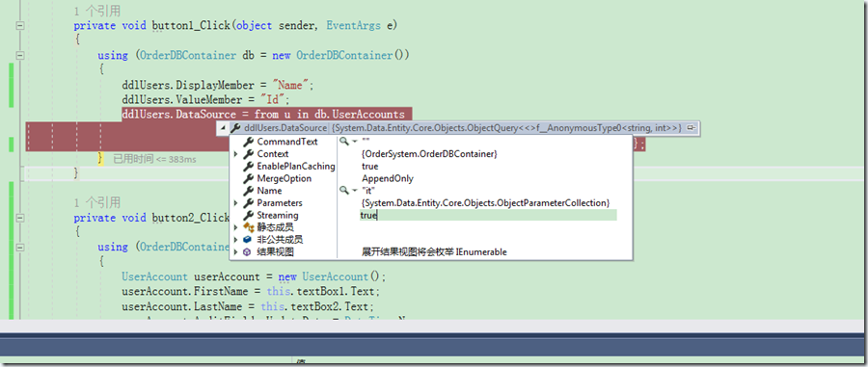Click the pin icon on DataSource tooltip
This screenshot has height=367, width=868.
coord(691,128)
